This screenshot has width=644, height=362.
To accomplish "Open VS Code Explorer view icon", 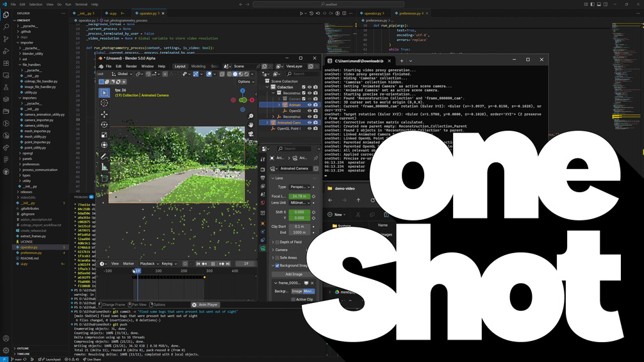I will (6, 15).
